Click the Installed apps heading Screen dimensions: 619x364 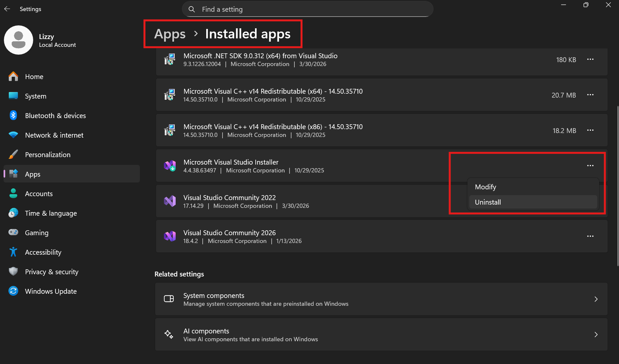point(248,34)
